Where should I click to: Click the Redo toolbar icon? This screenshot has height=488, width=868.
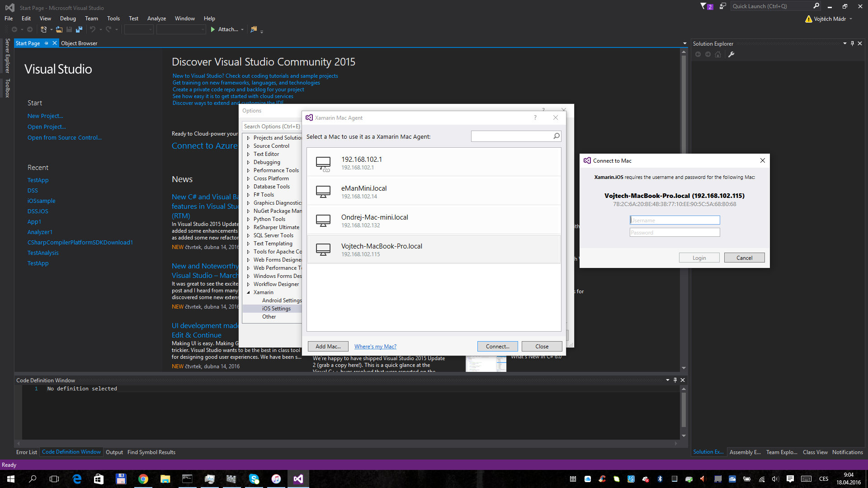108,29
